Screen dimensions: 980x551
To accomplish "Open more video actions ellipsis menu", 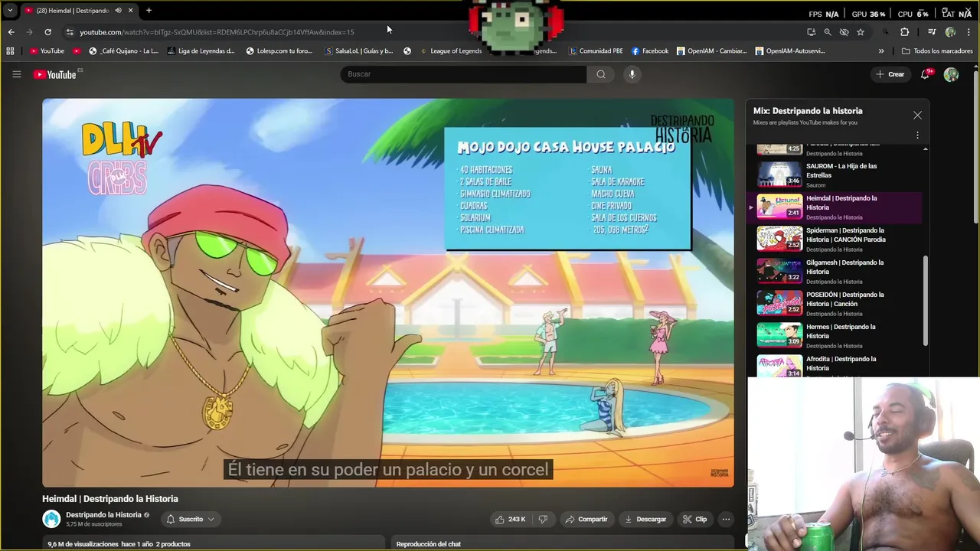I will (726, 519).
